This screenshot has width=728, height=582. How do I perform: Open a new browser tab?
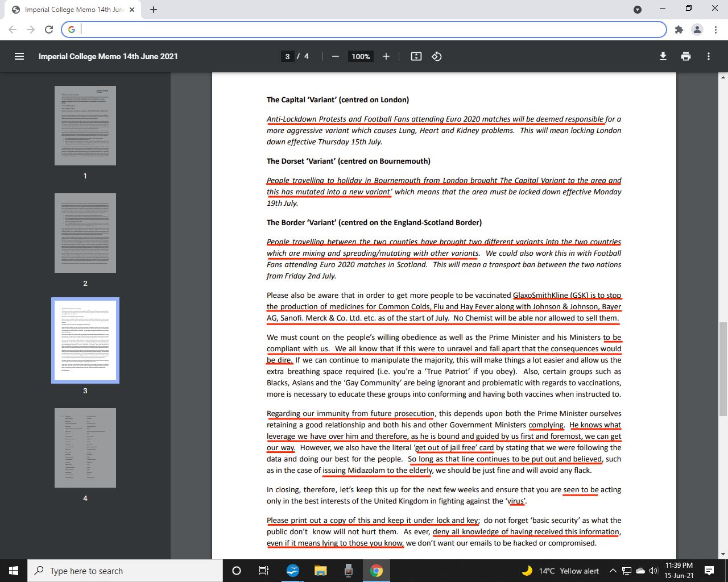click(x=154, y=9)
